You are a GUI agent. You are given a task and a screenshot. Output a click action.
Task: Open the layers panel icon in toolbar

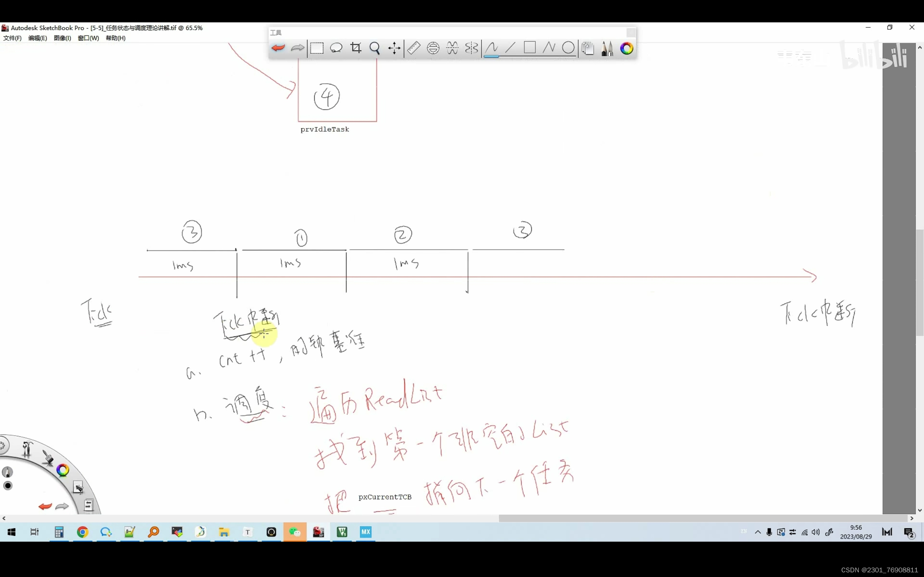point(588,48)
